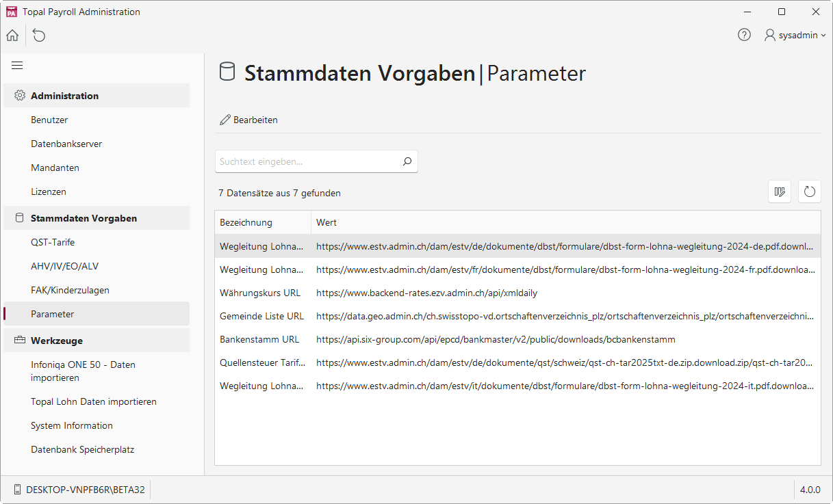Image resolution: width=833 pixels, height=504 pixels.
Task: Focus the Suchtext eingeben search field
Action: (308, 162)
